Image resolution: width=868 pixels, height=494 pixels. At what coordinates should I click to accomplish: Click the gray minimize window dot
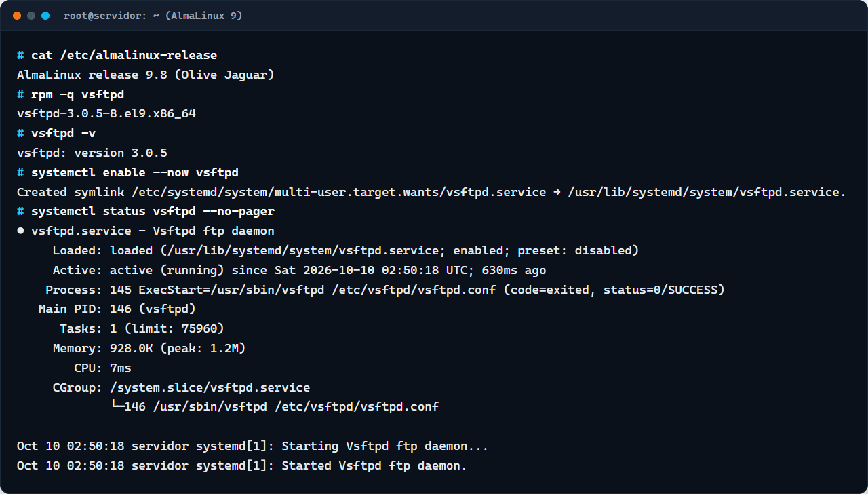point(31,16)
